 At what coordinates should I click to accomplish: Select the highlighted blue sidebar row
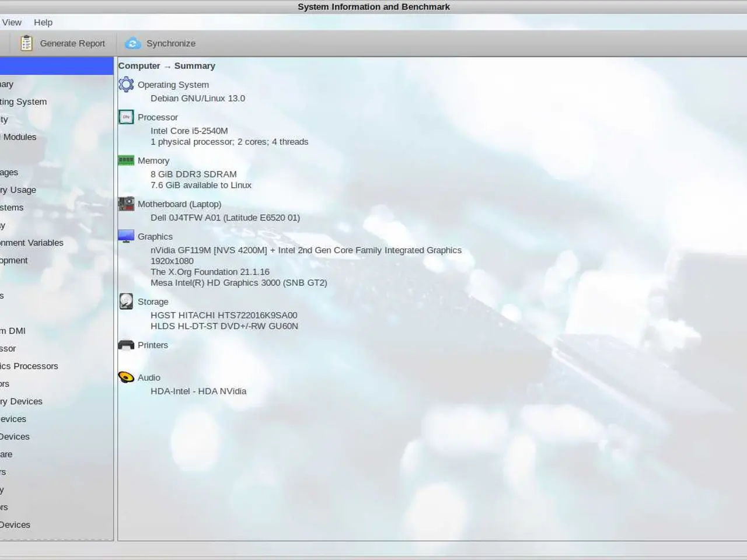coord(57,66)
